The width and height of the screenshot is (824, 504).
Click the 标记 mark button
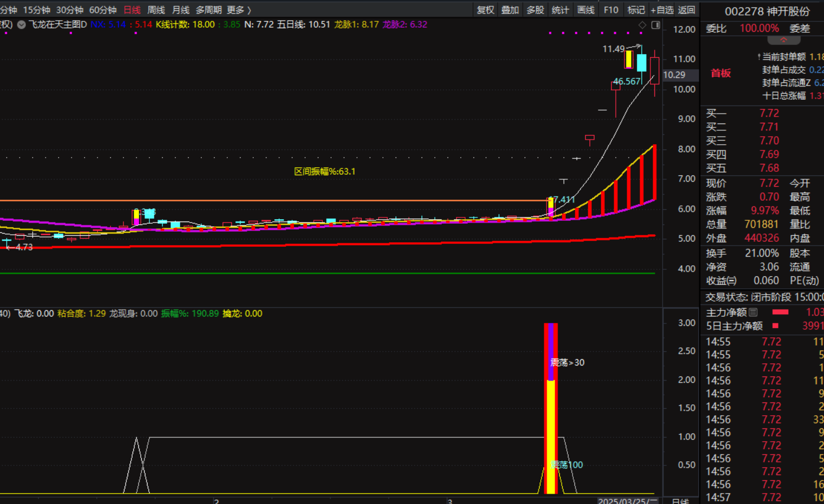636,10
